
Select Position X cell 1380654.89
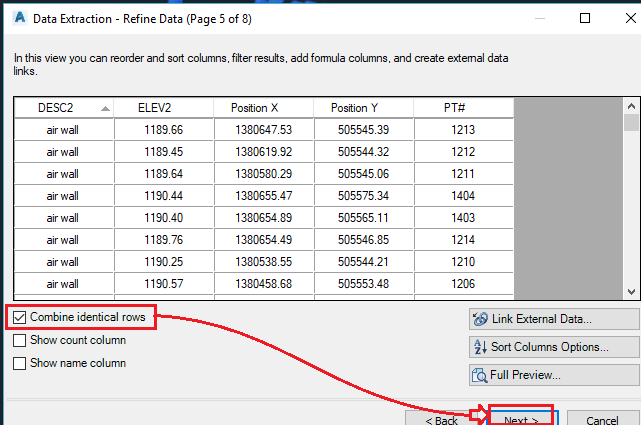264,218
